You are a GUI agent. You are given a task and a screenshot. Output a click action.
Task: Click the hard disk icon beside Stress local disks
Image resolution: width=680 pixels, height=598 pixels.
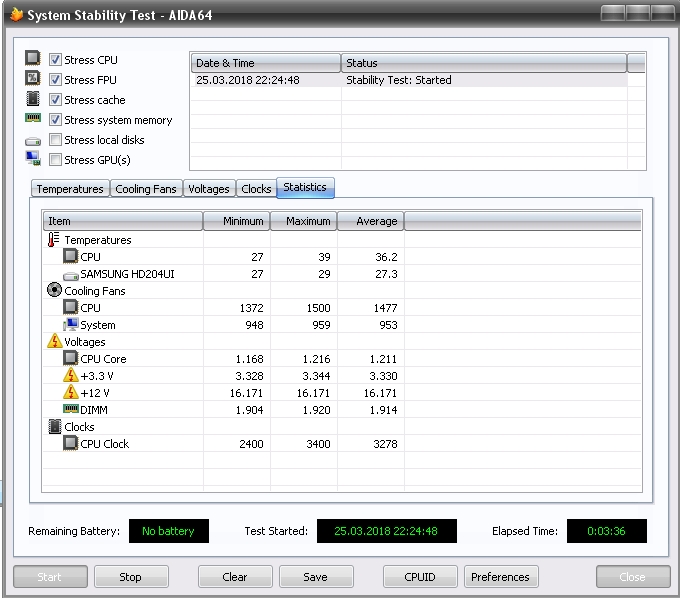pos(33,141)
